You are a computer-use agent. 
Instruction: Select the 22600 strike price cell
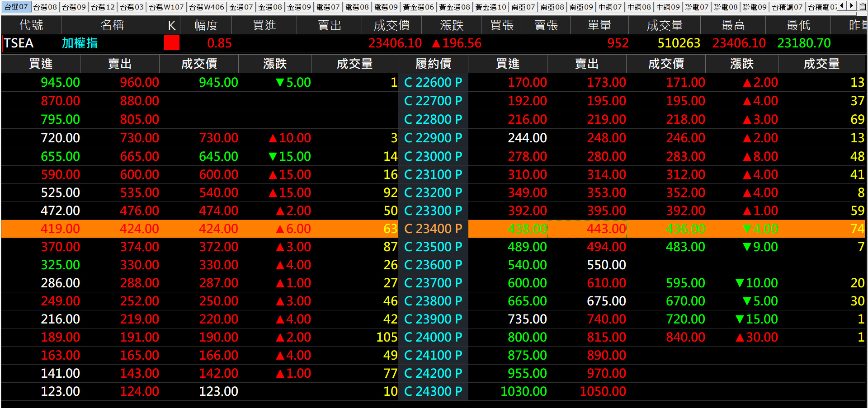(x=433, y=83)
